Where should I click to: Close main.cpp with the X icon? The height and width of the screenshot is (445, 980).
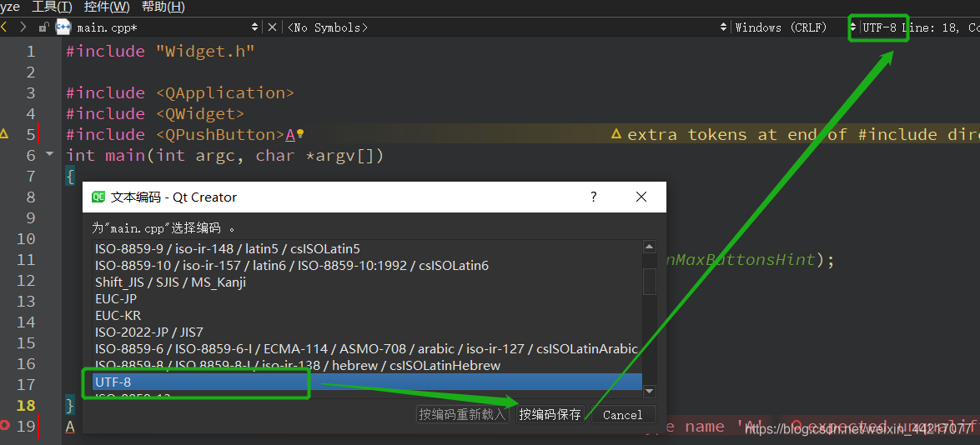[272, 27]
